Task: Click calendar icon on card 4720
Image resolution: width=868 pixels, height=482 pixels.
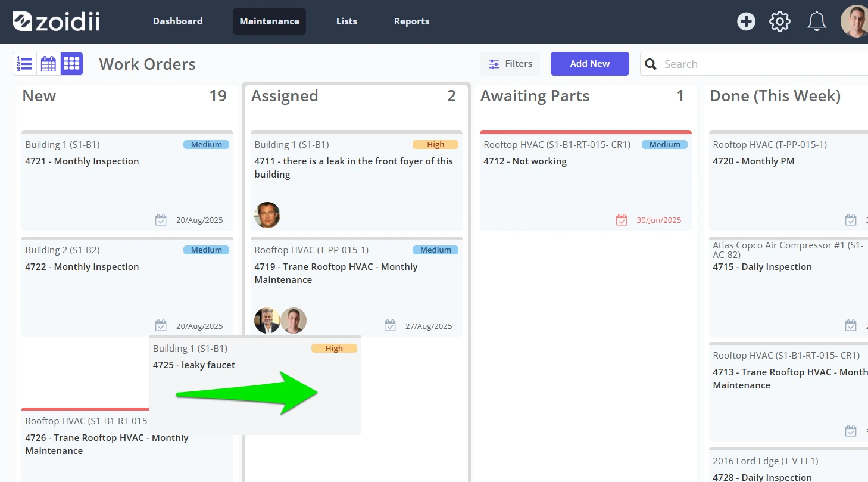Action: pyautogui.click(x=851, y=220)
